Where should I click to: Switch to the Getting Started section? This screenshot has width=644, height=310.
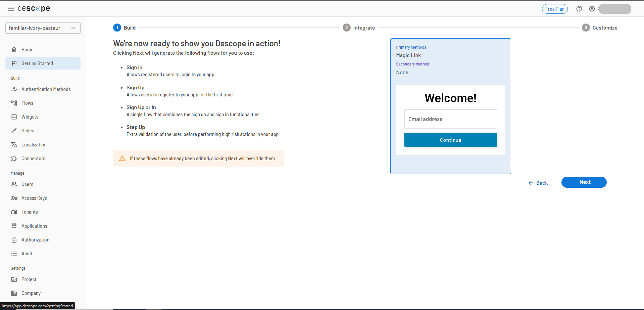[x=37, y=63]
